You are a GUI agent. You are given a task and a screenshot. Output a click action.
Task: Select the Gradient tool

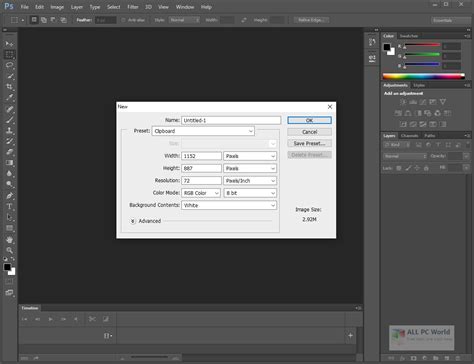[x=9, y=163]
